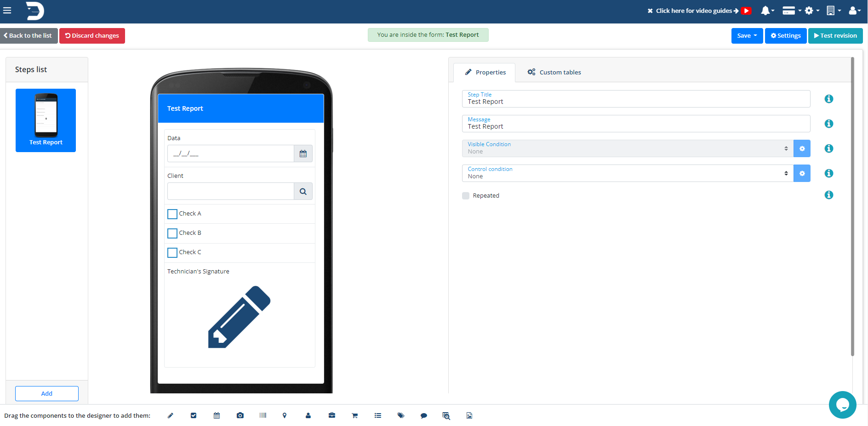Pick the comment bubble component
Viewport: 868px width, 426px height.
point(424,415)
